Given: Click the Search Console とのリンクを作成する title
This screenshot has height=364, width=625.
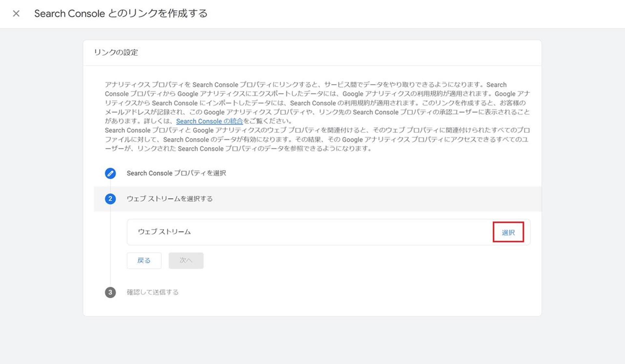Looking at the screenshot, I should click(121, 14).
